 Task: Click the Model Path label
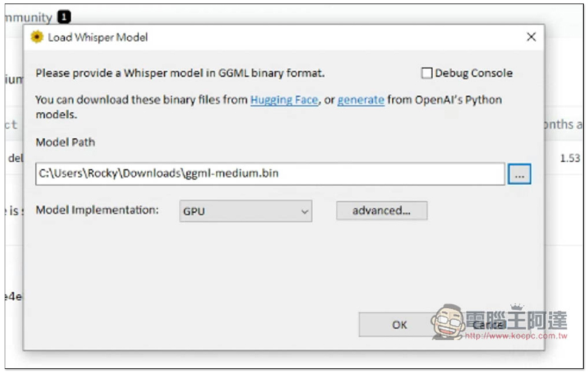coord(65,142)
